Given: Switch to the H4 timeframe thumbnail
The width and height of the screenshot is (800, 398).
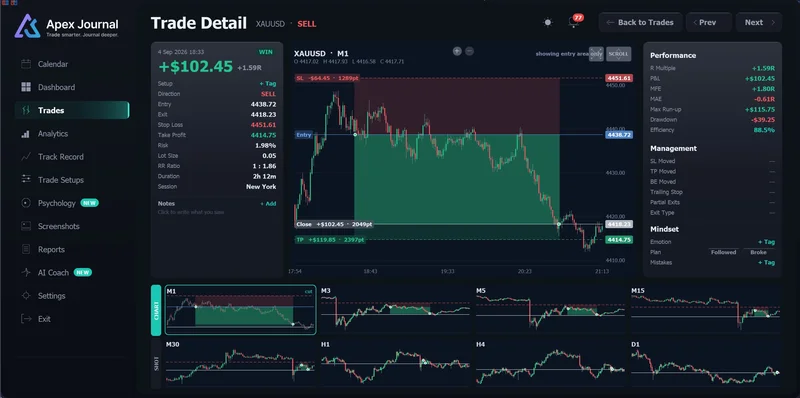Looking at the screenshot, I should pyautogui.click(x=551, y=363).
